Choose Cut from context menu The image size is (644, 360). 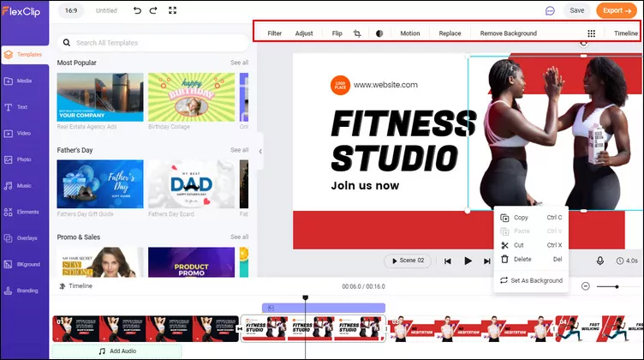(531, 245)
